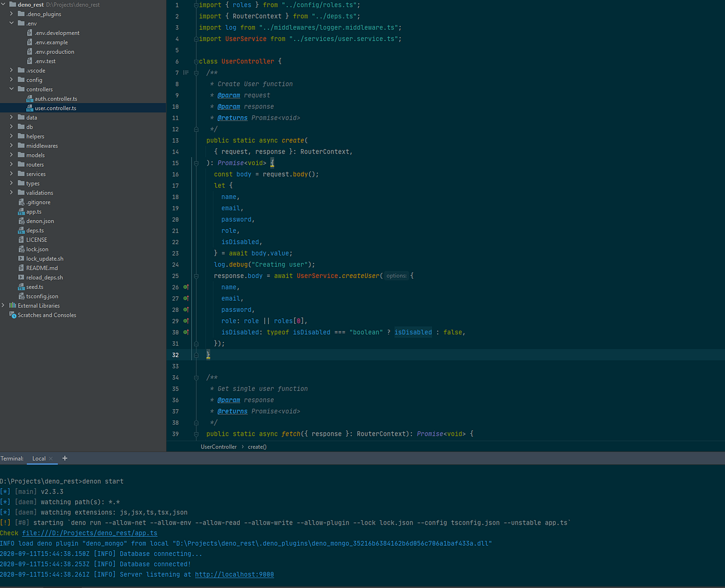The width and height of the screenshot is (725, 588).
Task: Collapse the .env folder in the project tree
Action: tap(11, 23)
